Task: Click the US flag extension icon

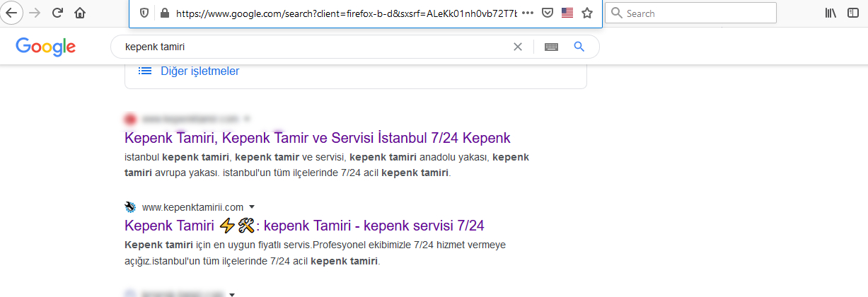Action: [567, 13]
